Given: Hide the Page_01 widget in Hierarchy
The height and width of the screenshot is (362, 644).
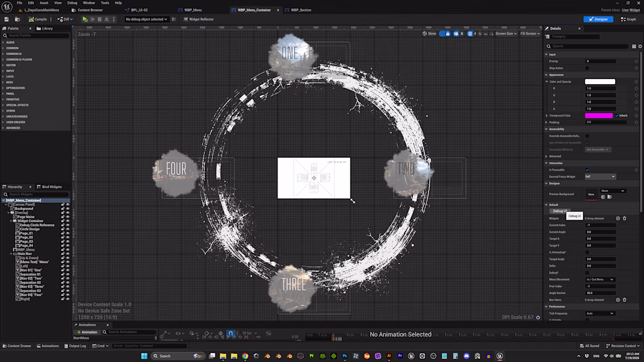Looking at the screenshot, I should tap(68, 233).
